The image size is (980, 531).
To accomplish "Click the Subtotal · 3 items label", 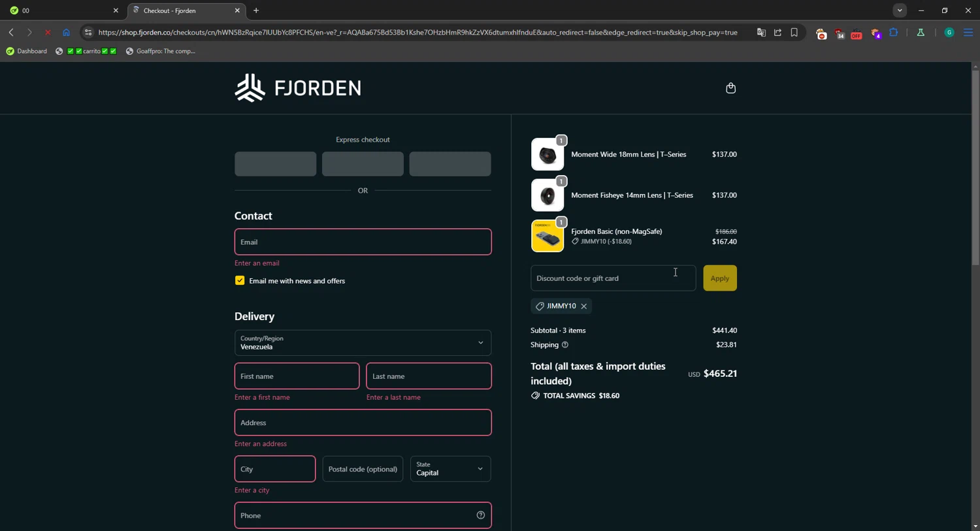I will tap(558, 330).
